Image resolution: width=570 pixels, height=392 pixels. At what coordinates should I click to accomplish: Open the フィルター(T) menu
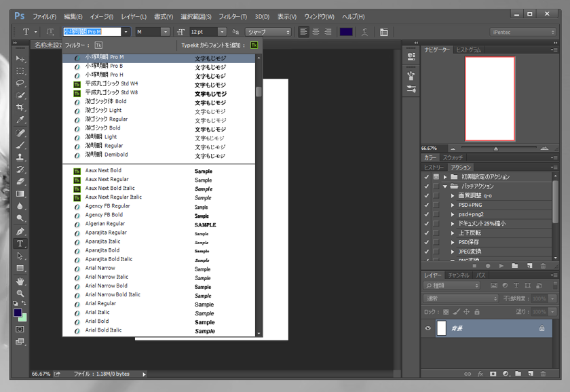click(x=233, y=17)
